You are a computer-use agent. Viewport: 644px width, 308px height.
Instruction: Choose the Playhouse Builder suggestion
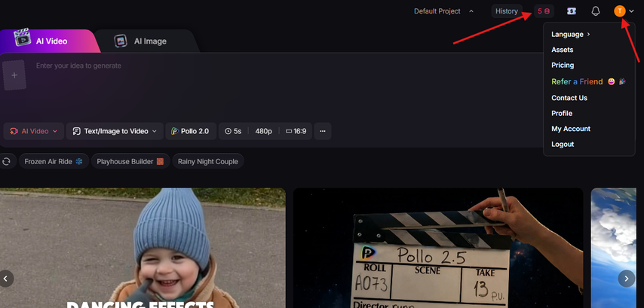tap(130, 161)
